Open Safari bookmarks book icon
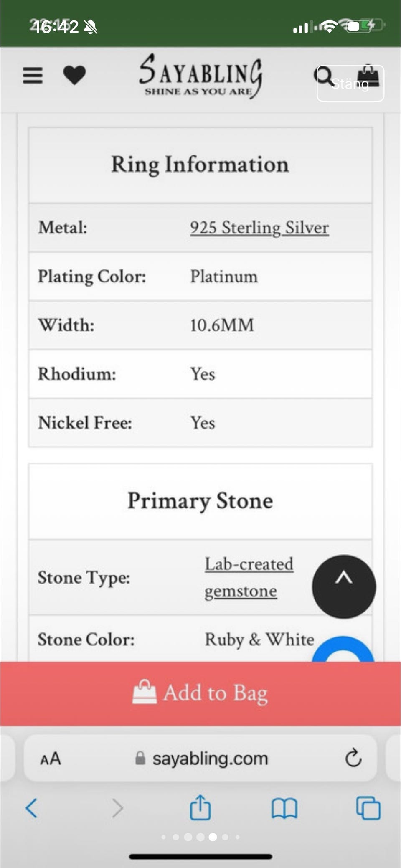Image resolution: width=401 pixels, height=868 pixels. (x=284, y=808)
